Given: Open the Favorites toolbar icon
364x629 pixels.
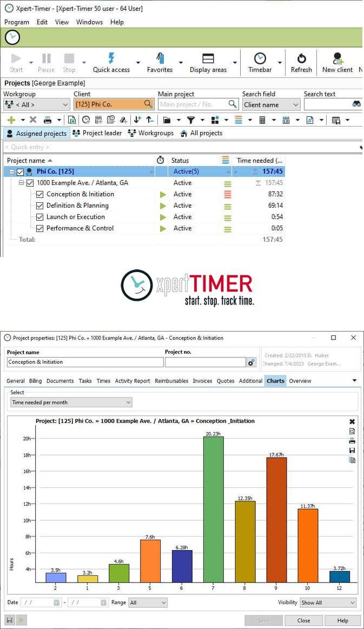Looking at the screenshot, I should click(160, 58).
